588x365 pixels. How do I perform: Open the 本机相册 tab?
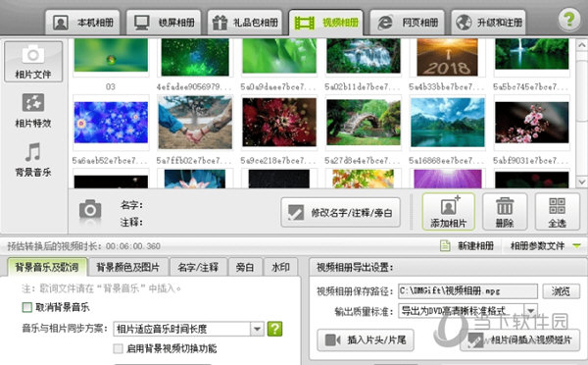click(83, 23)
